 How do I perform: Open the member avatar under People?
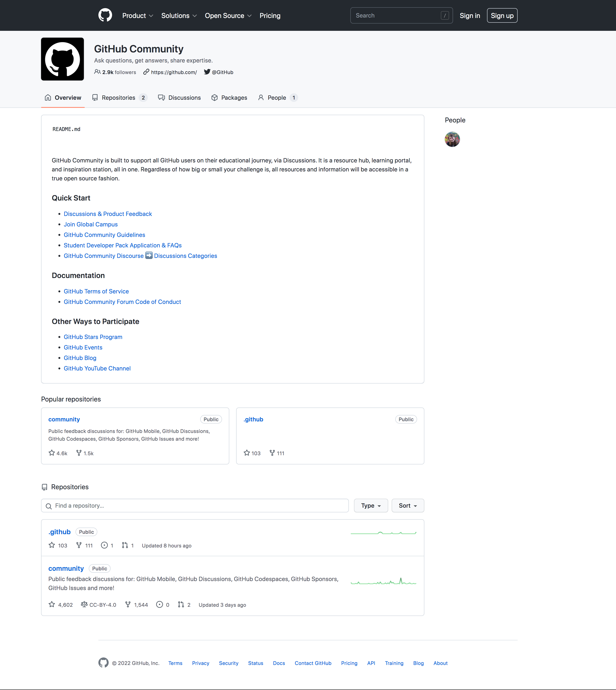pos(452,139)
